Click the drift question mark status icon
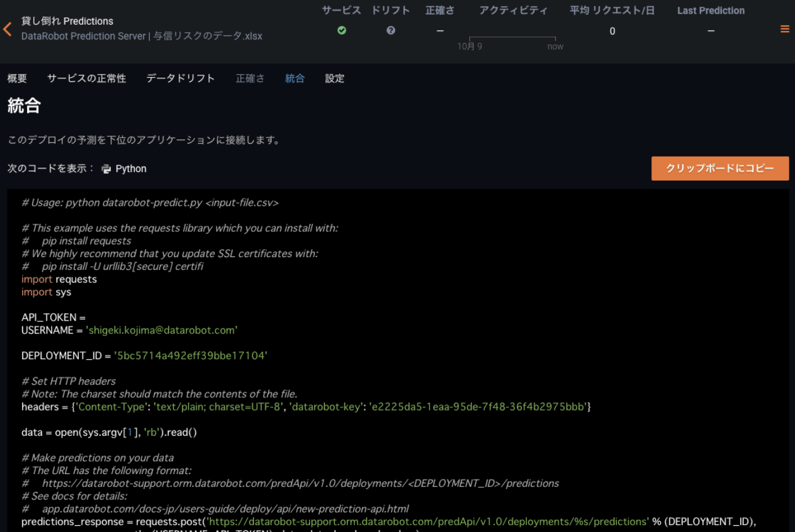 point(391,30)
